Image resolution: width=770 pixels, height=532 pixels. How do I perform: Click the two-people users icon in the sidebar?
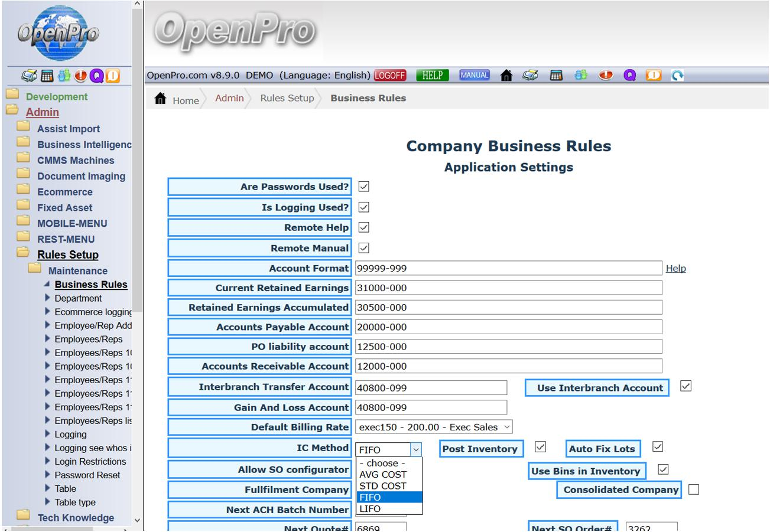pos(65,76)
